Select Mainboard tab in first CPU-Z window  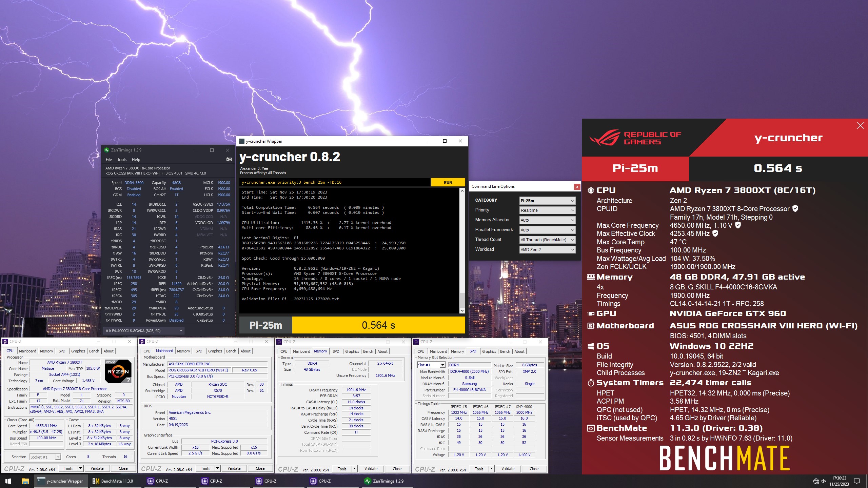click(x=27, y=351)
